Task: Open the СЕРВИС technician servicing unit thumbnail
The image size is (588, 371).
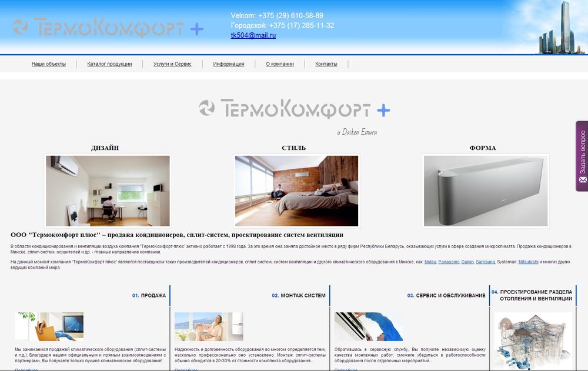Action: 369,326
